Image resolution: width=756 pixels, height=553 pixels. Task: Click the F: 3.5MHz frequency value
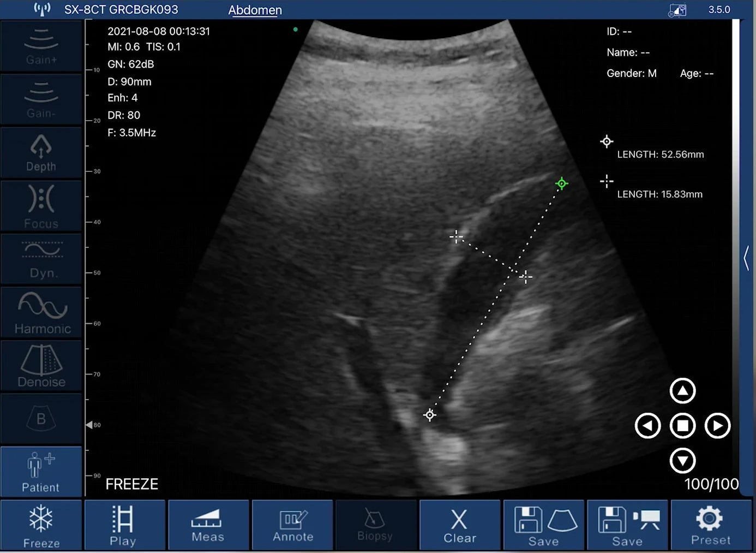click(131, 133)
